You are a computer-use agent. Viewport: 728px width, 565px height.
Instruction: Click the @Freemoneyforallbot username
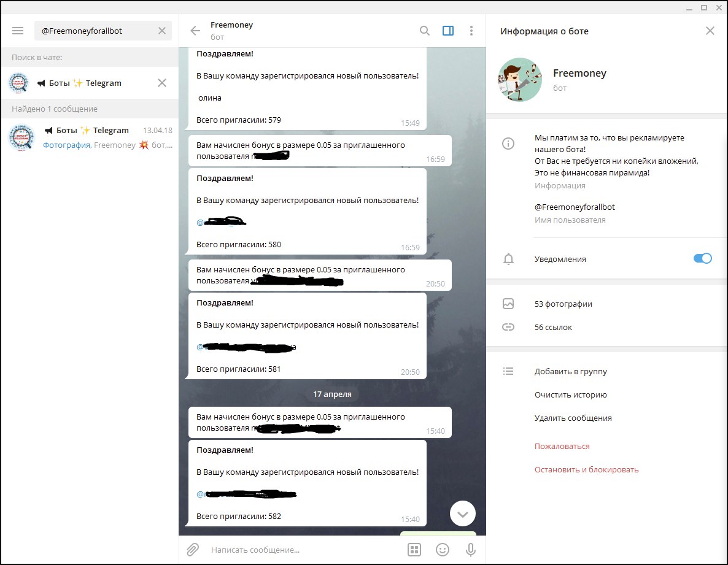click(575, 207)
